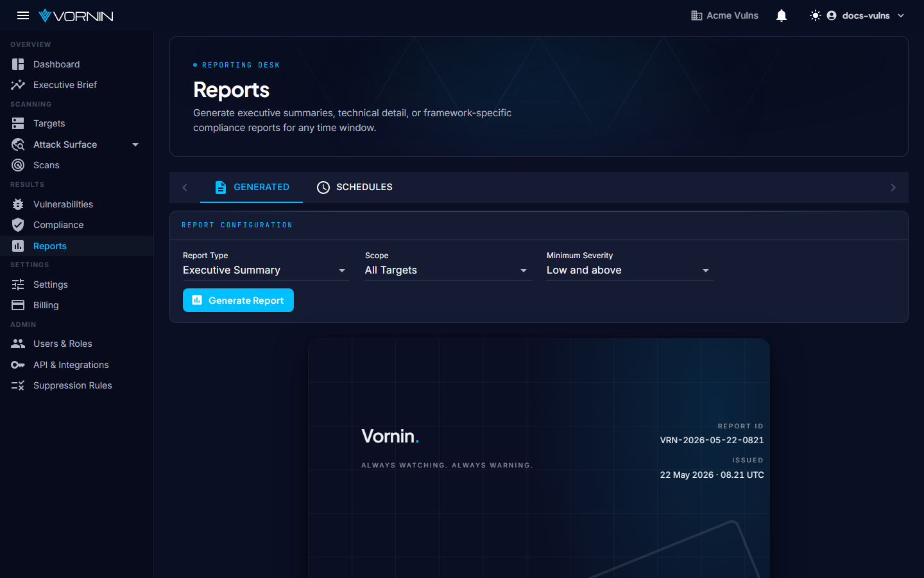The width and height of the screenshot is (924, 578).
Task: Click the Dashboard label in sidebar
Action: [x=56, y=64]
